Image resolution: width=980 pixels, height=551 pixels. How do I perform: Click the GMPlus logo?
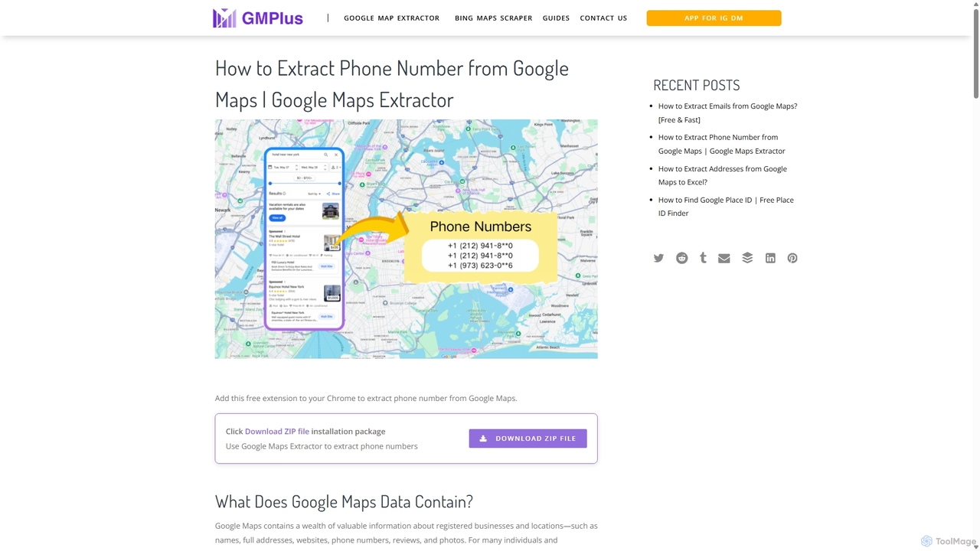tap(258, 18)
